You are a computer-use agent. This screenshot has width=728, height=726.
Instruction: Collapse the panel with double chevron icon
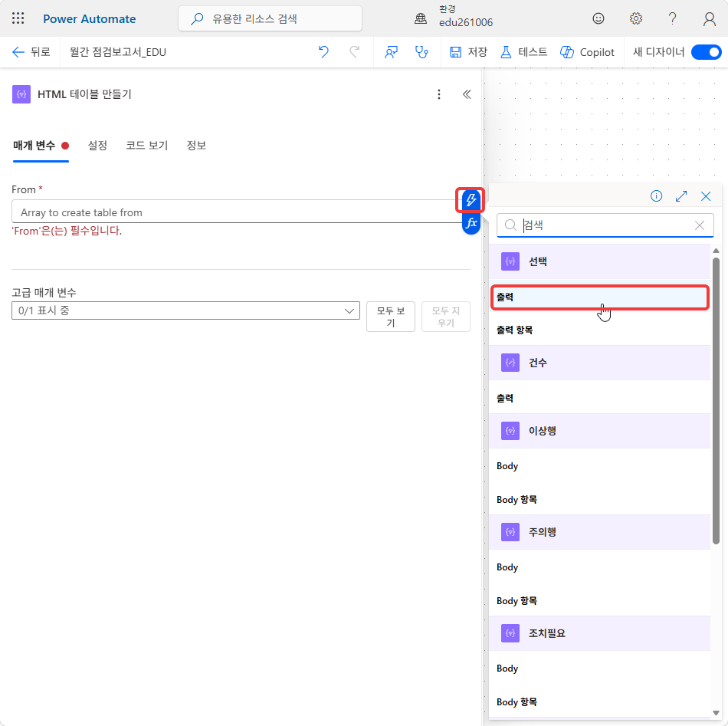(467, 95)
